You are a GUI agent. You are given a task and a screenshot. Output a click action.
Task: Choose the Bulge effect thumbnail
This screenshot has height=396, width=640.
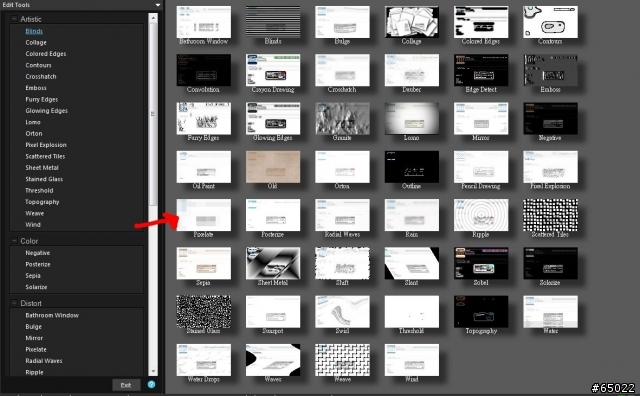click(342, 22)
